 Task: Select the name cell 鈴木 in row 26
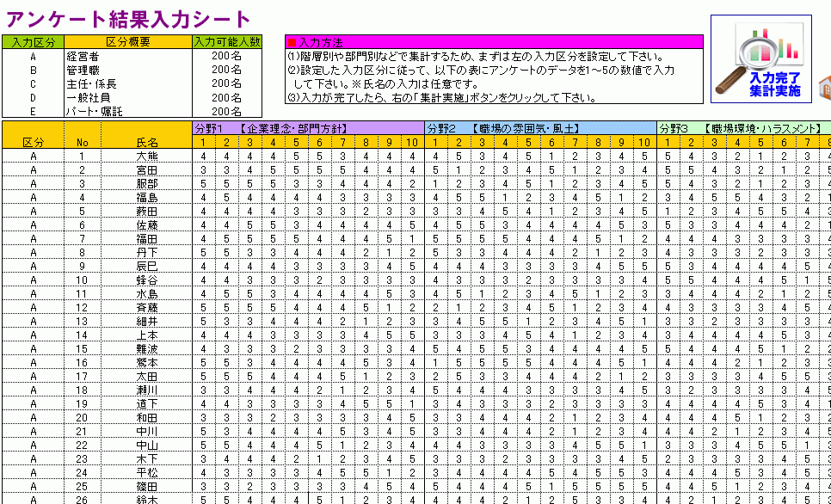coord(147,499)
